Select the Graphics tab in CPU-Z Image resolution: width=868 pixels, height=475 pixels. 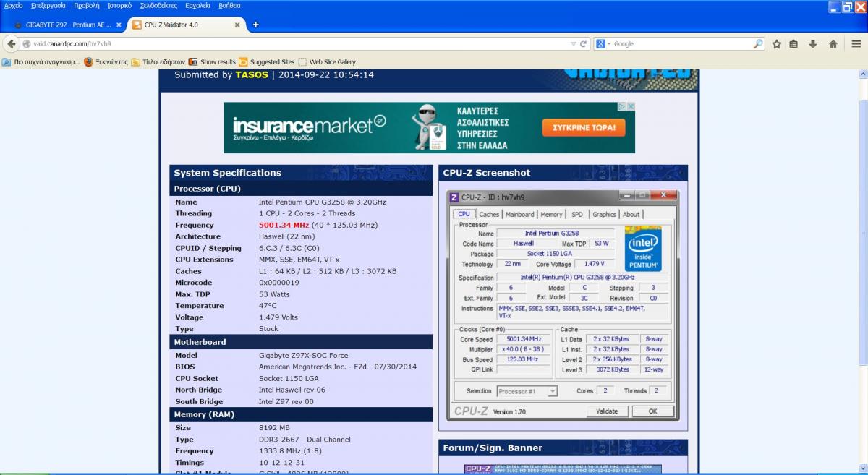point(604,214)
